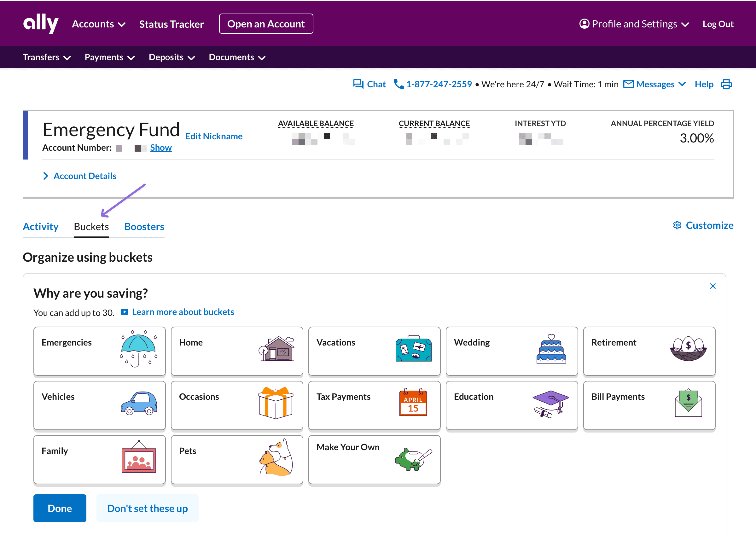Click the Retirement nest egg icon
This screenshot has height=541, width=756.
[689, 349]
